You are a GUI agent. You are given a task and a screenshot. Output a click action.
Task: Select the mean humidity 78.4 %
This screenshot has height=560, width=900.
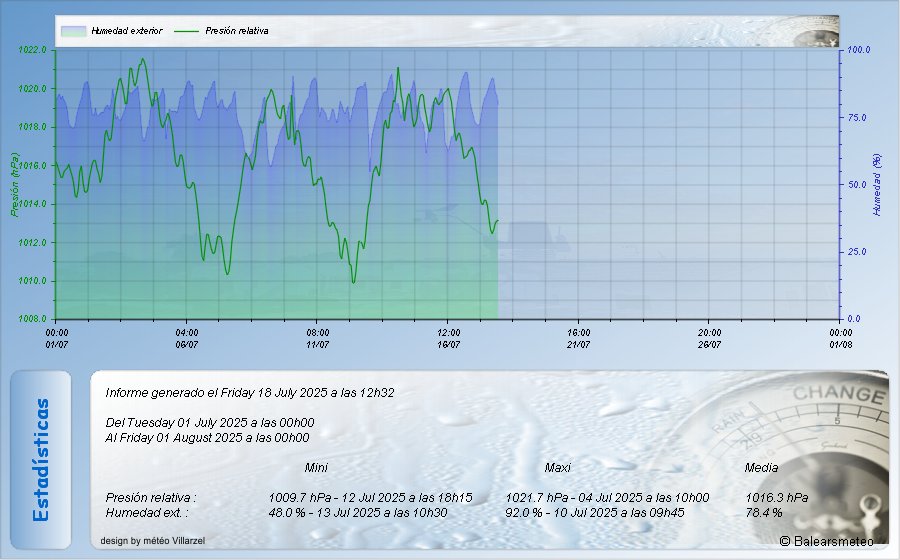point(763,512)
